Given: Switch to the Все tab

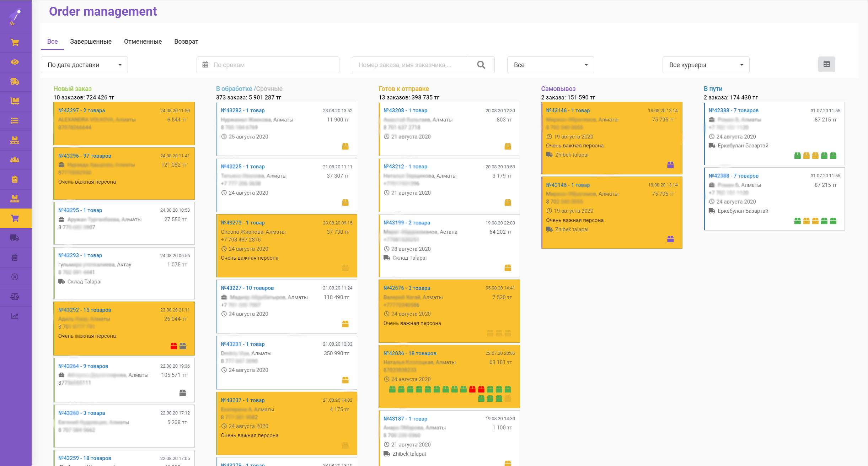Looking at the screenshot, I should pos(53,42).
